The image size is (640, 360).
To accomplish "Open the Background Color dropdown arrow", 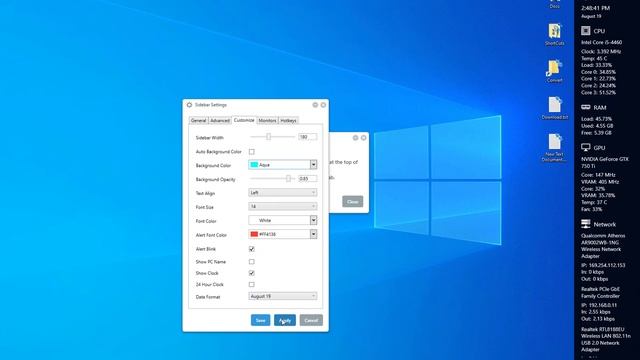I will tap(313, 164).
